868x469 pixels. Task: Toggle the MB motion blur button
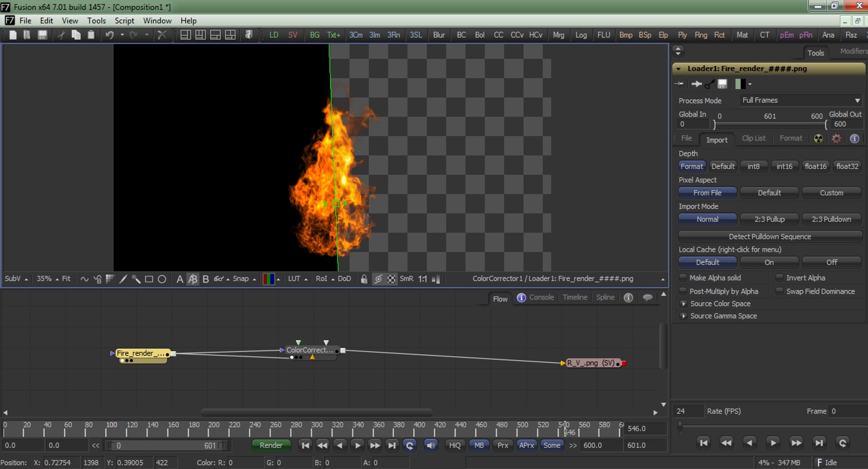(479, 445)
